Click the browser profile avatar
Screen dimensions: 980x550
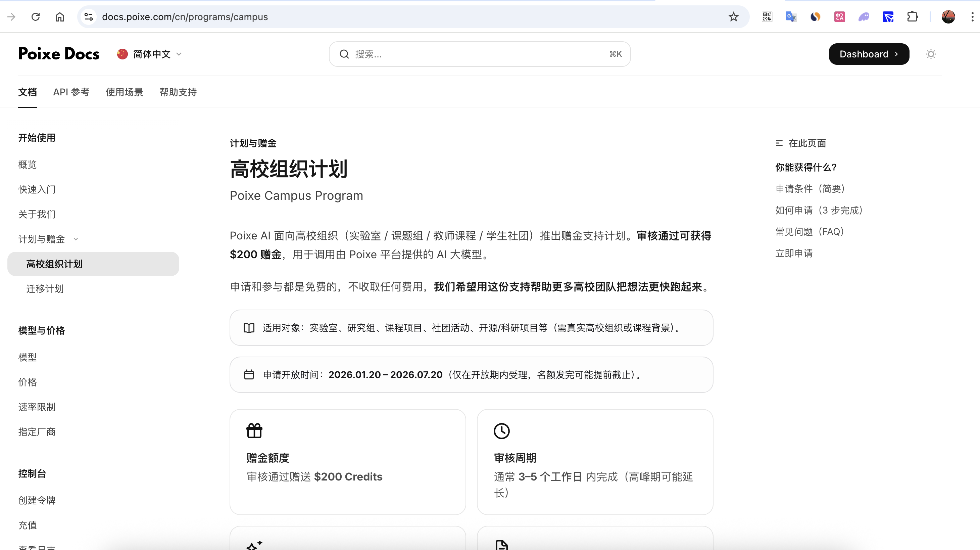coord(948,17)
